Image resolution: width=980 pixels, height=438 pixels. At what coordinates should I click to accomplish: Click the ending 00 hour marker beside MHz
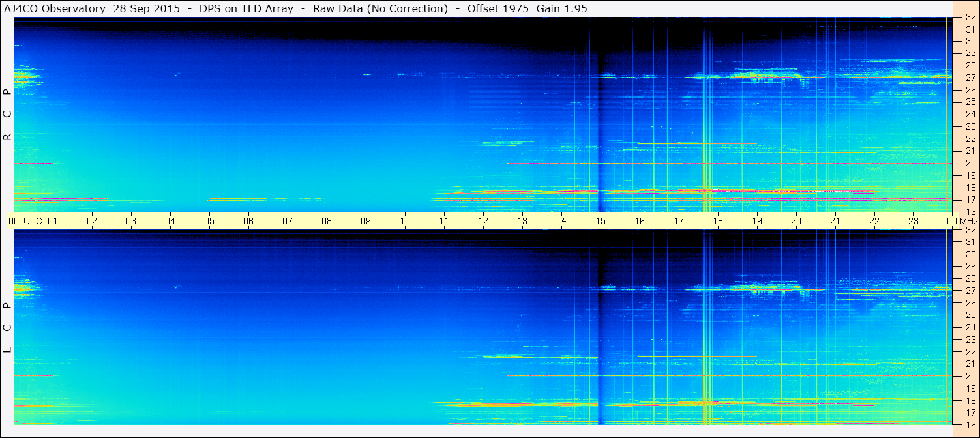click(x=951, y=221)
